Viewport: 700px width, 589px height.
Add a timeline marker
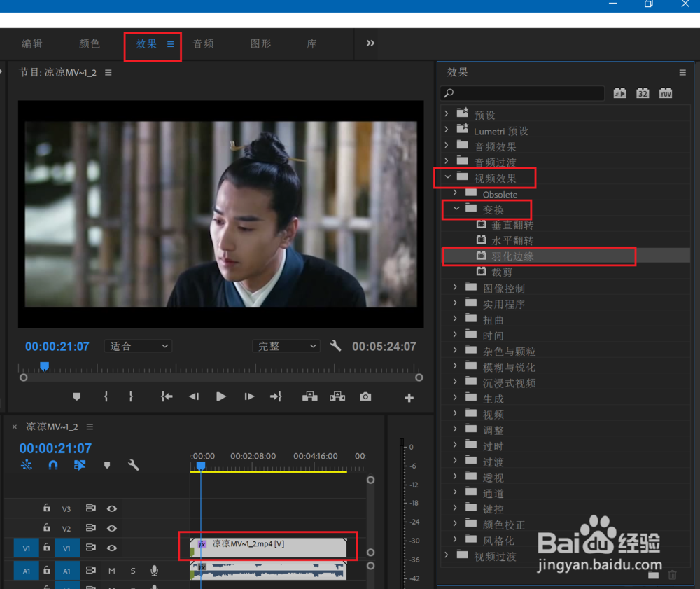(x=106, y=465)
